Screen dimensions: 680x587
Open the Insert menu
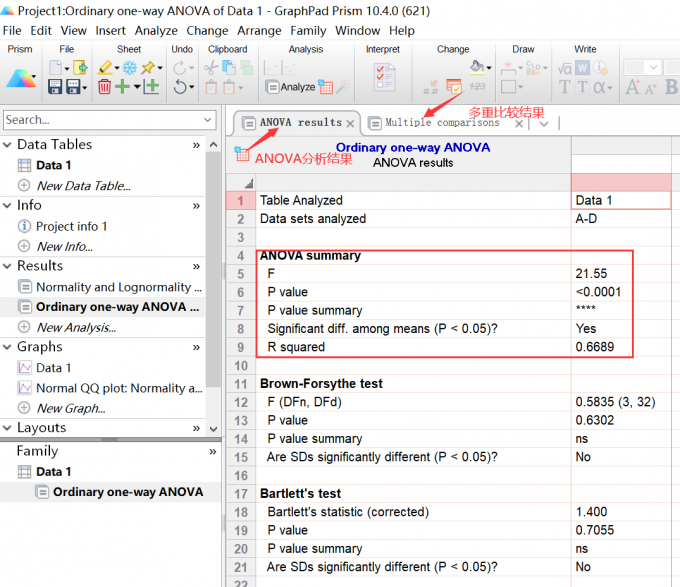tap(111, 31)
